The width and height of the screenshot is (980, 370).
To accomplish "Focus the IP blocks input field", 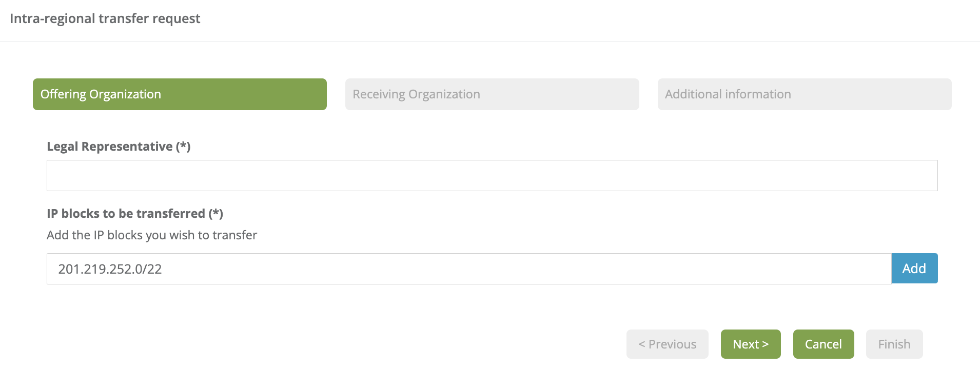I will tap(468, 269).
